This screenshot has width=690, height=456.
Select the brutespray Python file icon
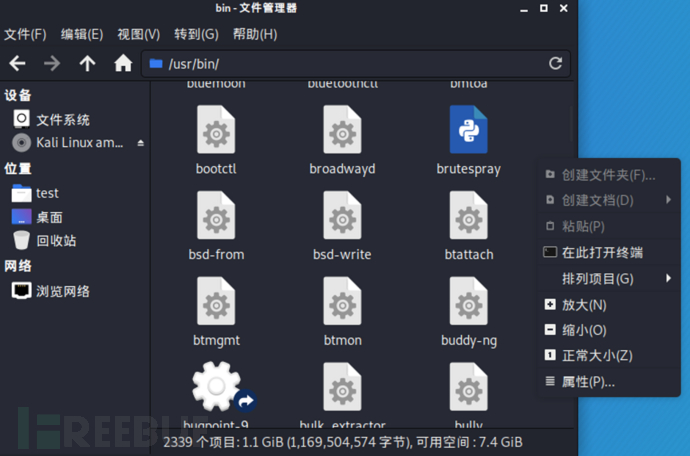point(469,129)
